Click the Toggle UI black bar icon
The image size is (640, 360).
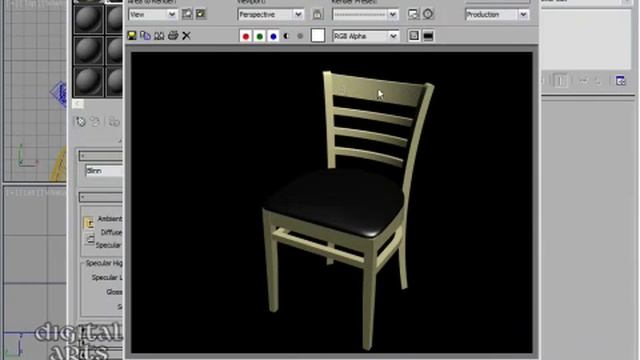coord(428,36)
